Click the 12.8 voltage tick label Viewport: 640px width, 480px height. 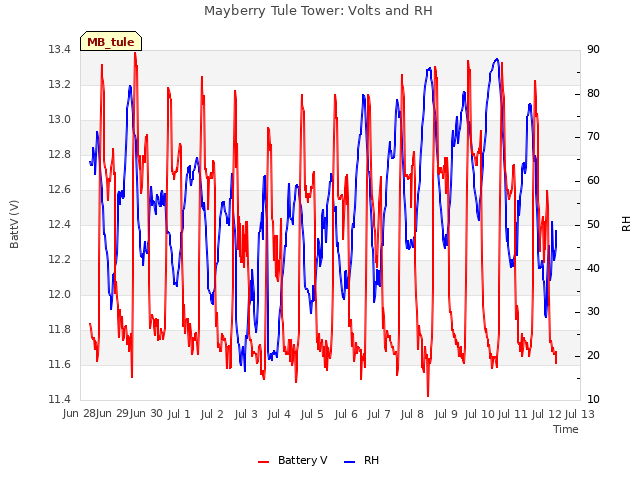point(60,155)
